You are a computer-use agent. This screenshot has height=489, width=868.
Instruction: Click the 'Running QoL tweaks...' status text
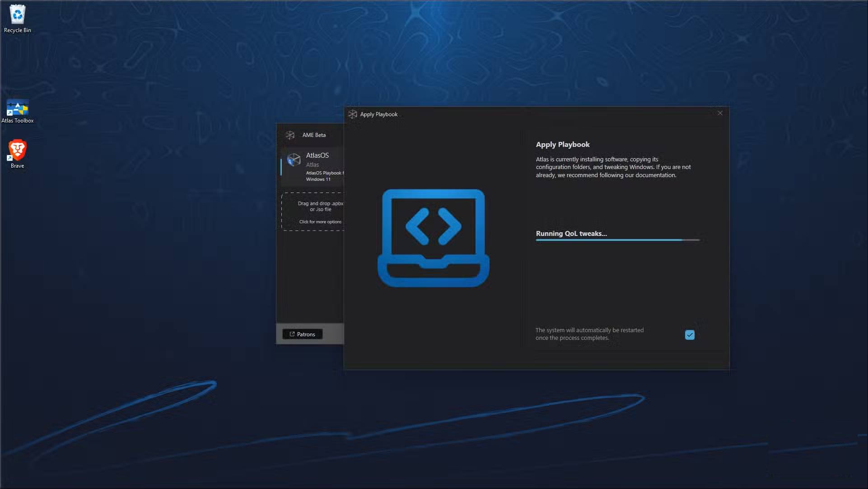pos(571,234)
